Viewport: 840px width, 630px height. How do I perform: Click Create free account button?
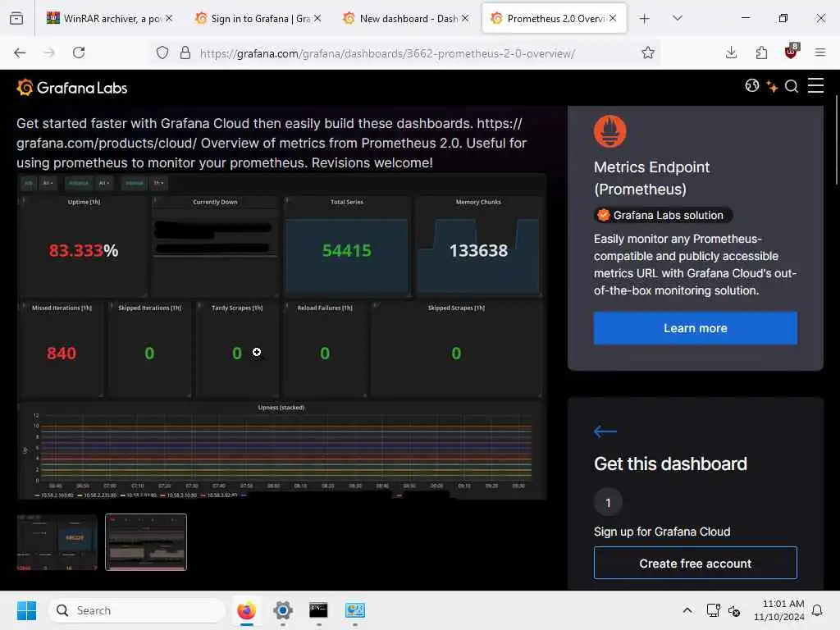tap(695, 563)
